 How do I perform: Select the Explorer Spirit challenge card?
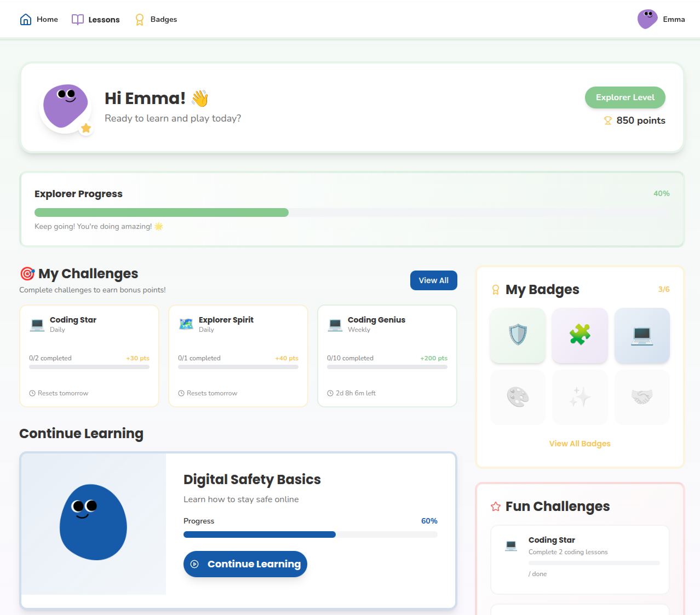point(238,356)
